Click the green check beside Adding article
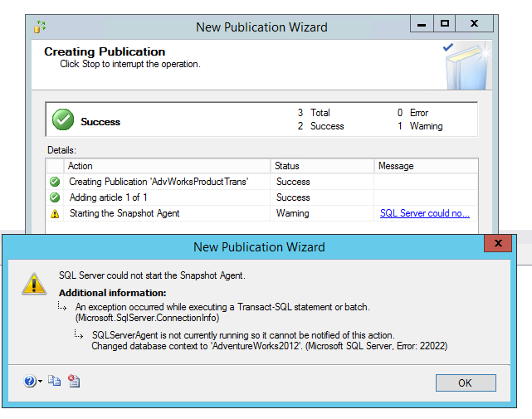532x419 pixels. point(55,197)
